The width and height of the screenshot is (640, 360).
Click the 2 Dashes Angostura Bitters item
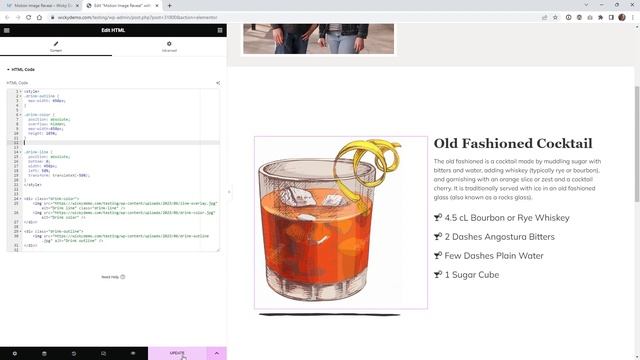494,237
